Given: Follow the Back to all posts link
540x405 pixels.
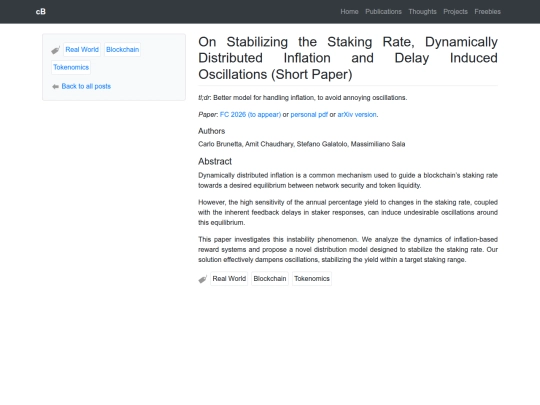Looking at the screenshot, I should [x=86, y=86].
